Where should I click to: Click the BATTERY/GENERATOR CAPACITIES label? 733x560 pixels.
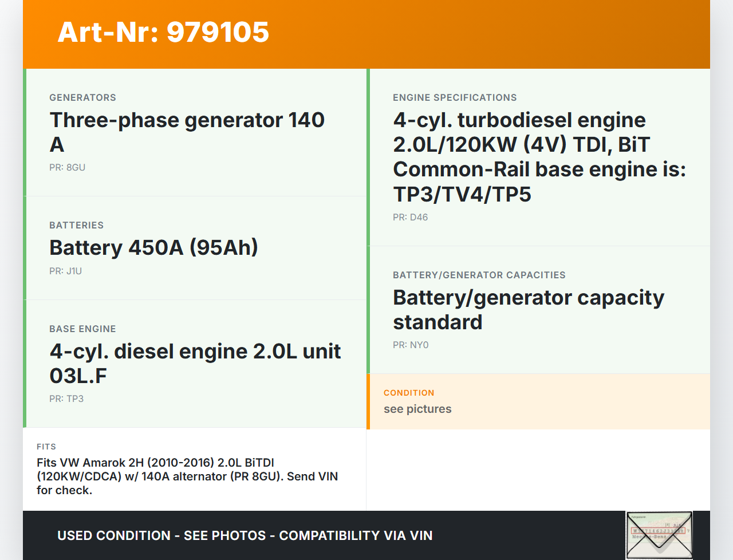coord(479,275)
